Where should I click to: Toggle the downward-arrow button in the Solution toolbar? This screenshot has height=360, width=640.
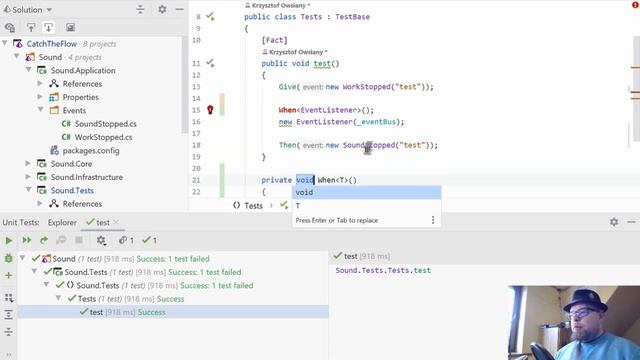(49, 27)
